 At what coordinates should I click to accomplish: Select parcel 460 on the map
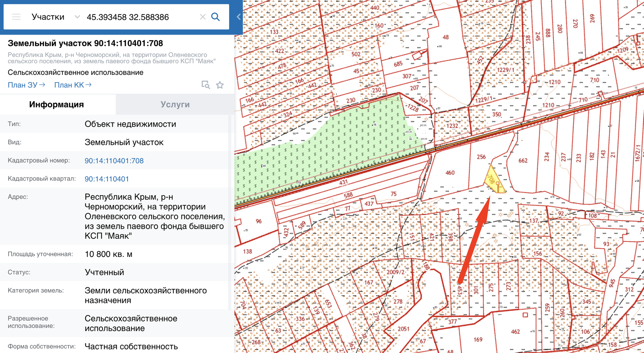[x=450, y=173]
